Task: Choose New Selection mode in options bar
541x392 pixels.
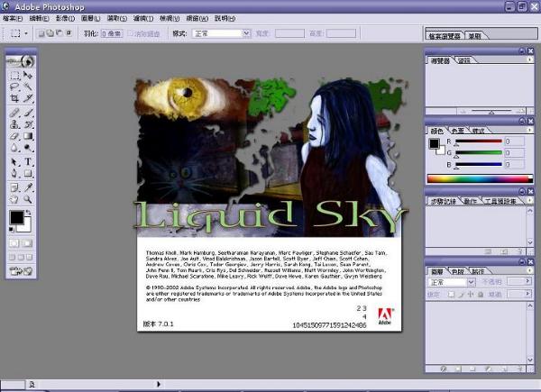Action: coord(41,33)
